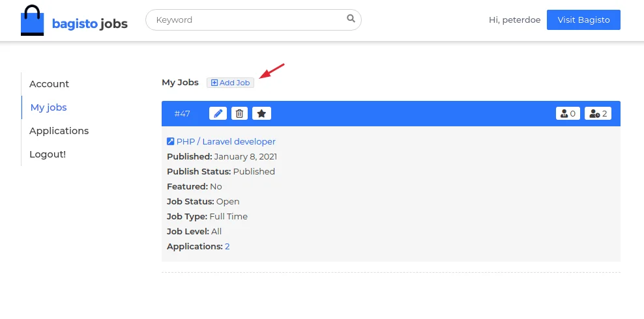Image resolution: width=644 pixels, height=319 pixels.
Task: Click the Visit Bagisto button
Action: point(583,20)
